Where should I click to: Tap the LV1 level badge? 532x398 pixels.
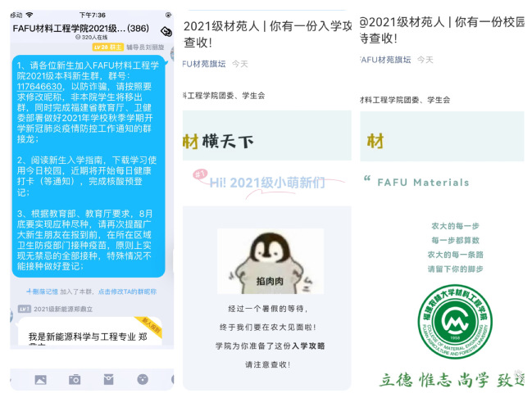pos(25,309)
